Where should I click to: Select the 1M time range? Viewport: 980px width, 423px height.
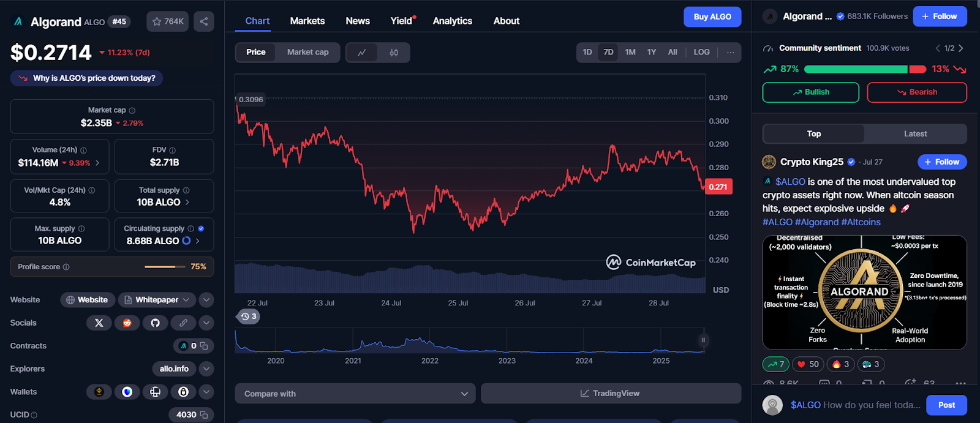[x=630, y=52]
